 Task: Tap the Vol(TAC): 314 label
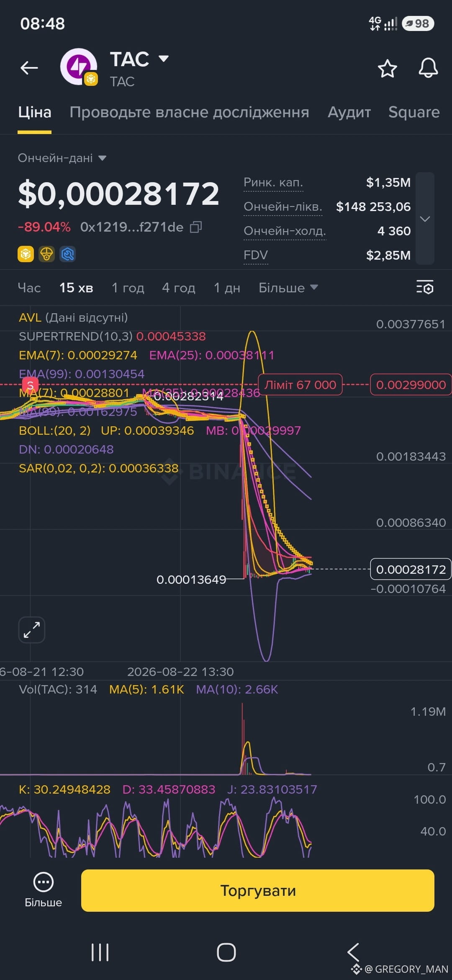[58, 689]
